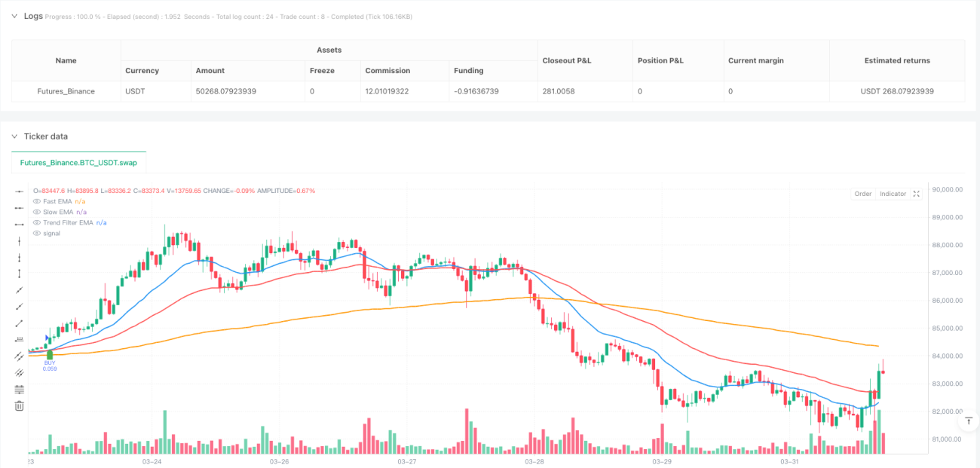The image size is (980, 468).
Task: Expand chart to fullscreen
Action: pyautogui.click(x=917, y=194)
